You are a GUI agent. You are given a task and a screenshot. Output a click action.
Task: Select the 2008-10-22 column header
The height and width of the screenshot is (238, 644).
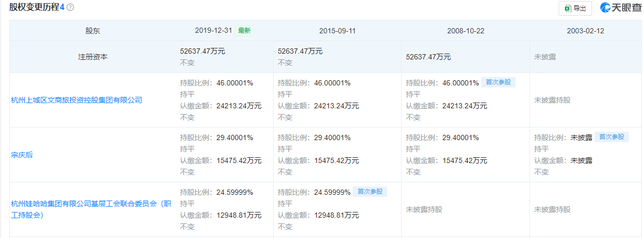[466, 31]
